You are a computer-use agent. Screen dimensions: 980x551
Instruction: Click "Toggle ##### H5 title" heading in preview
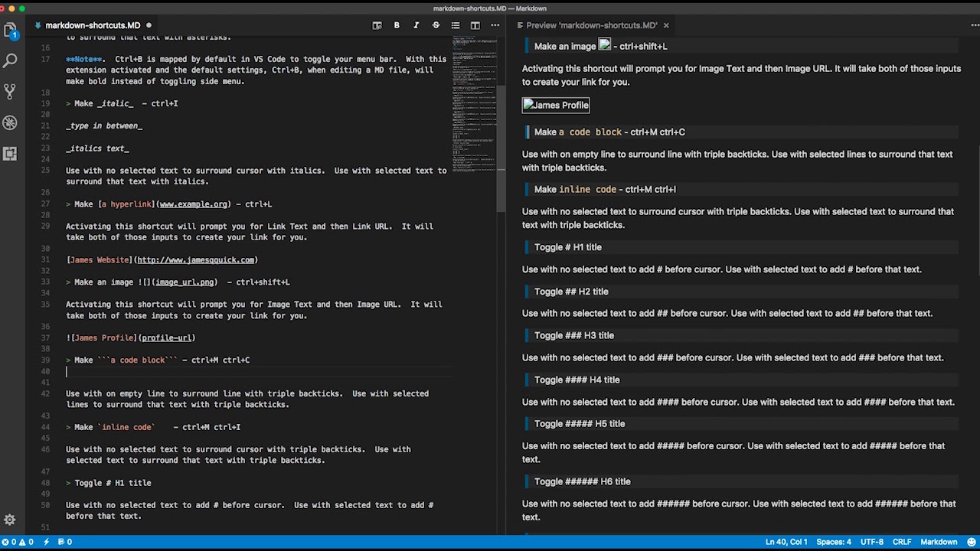580,423
